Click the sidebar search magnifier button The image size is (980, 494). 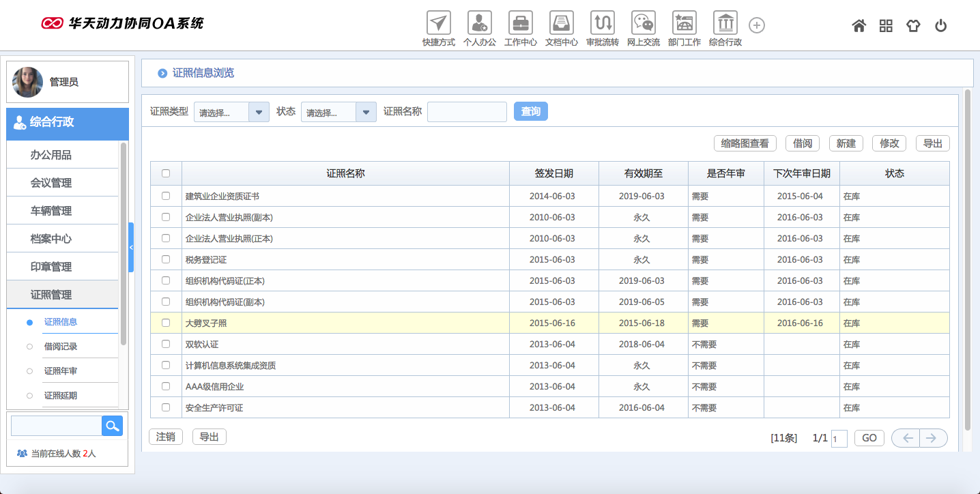tap(112, 426)
